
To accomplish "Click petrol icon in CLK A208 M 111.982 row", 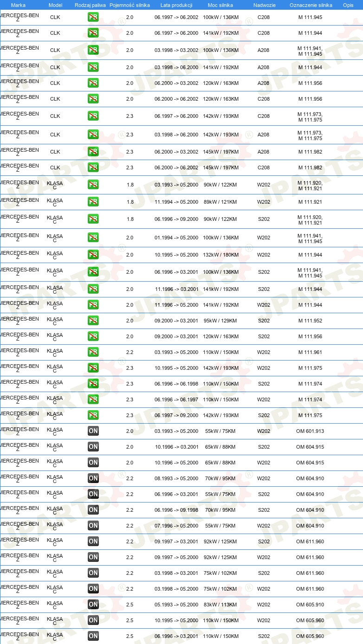I will (93, 152).
